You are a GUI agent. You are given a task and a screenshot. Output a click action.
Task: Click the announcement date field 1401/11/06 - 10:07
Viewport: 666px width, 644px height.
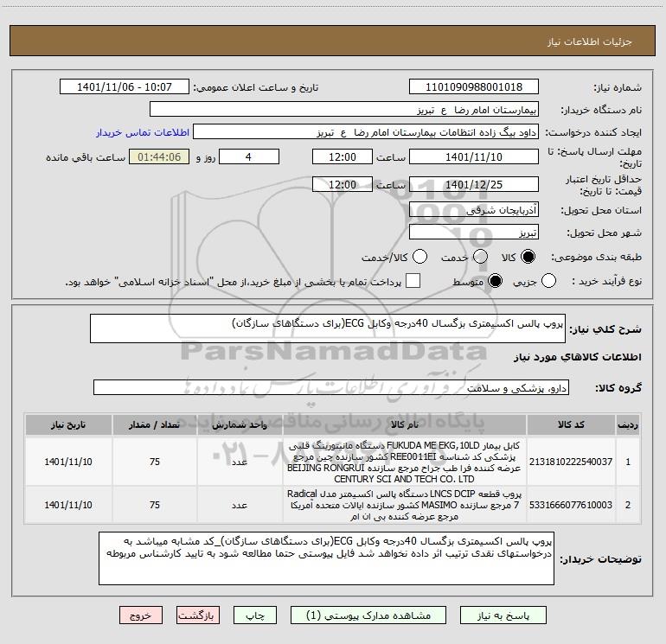(125, 86)
